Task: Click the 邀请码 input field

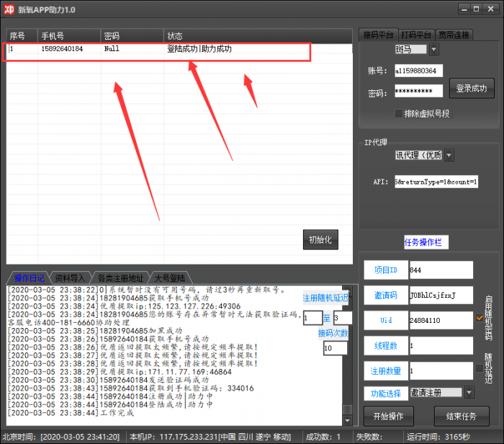Action: [441, 295]
